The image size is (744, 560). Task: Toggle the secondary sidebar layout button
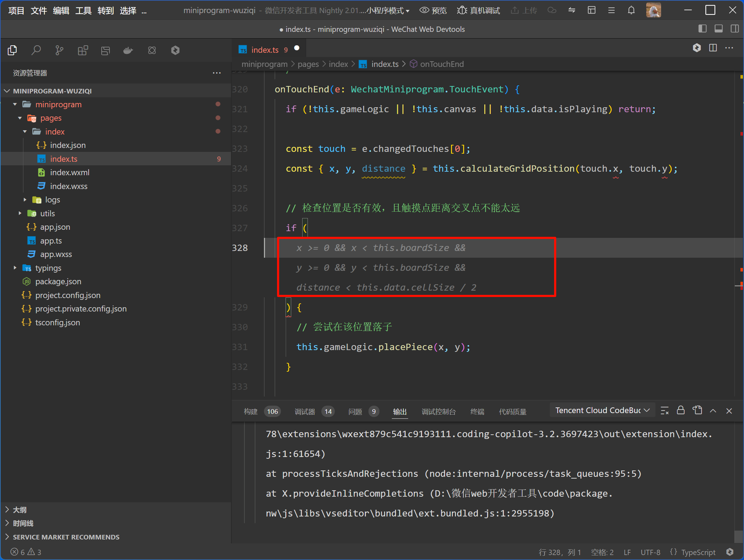[734, 29]
